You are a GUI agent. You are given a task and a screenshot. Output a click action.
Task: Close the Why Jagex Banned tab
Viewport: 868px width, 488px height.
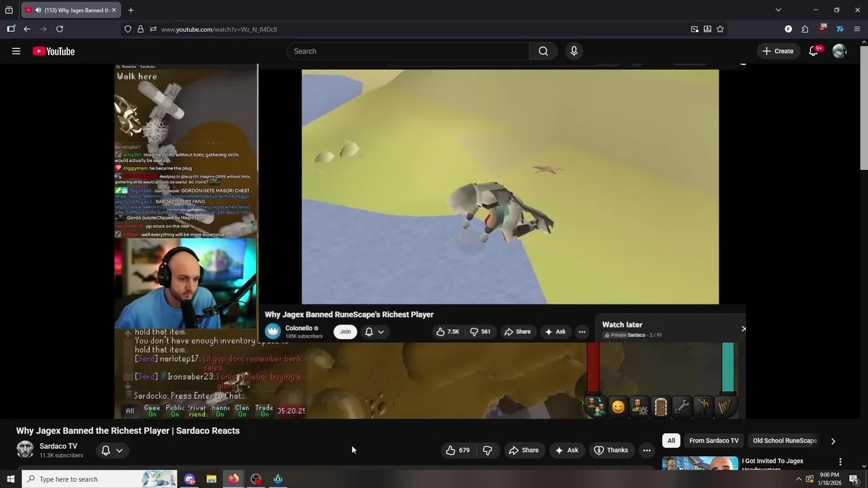coord(114,10)
